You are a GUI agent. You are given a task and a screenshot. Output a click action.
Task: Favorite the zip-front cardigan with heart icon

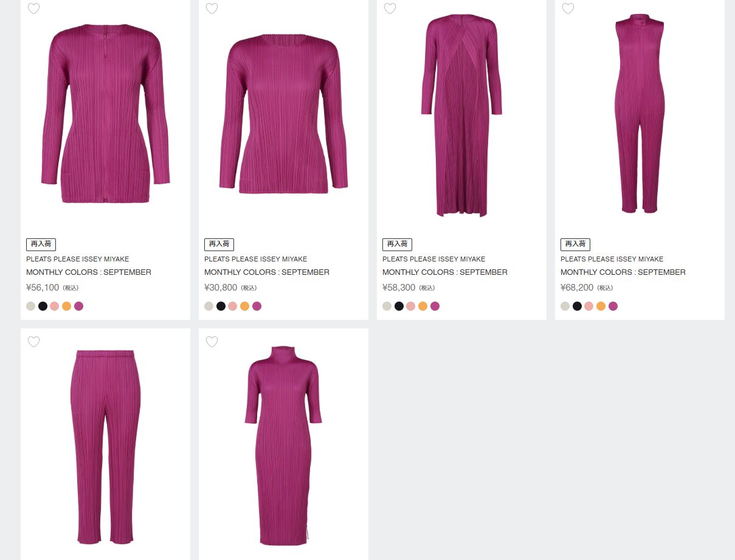click(34, 9)
